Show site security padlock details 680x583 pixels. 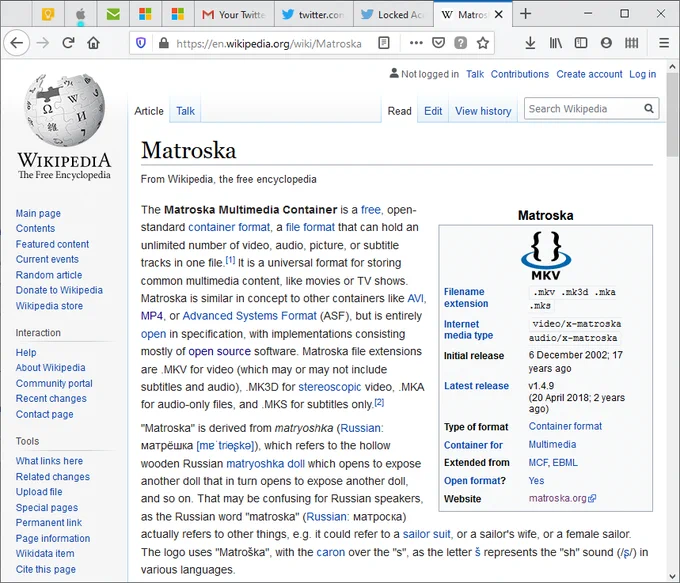click(163, 43)
